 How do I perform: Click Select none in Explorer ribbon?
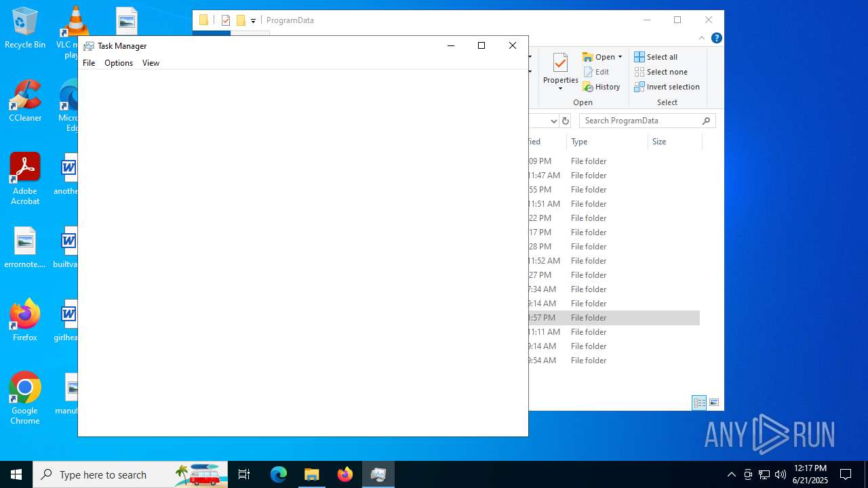click(x=660, y=72)
